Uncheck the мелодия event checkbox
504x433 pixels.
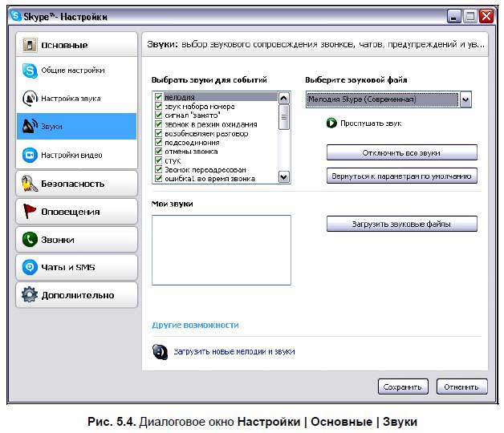click(158, 98)
